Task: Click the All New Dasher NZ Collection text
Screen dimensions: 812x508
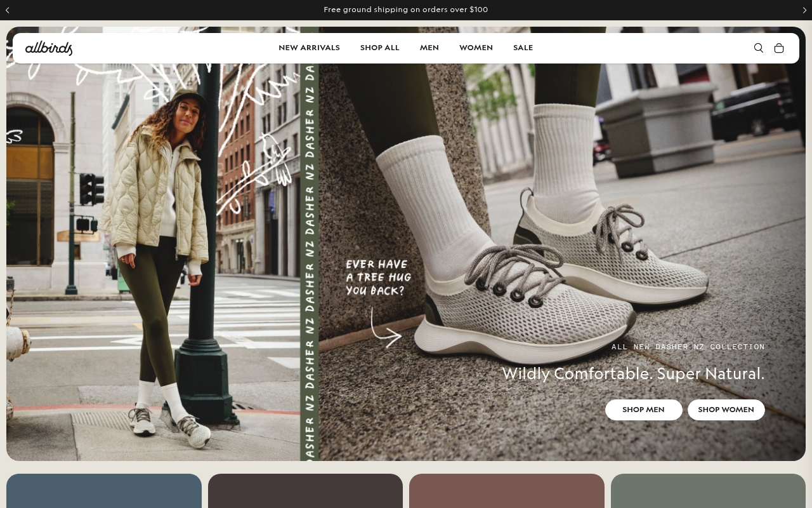Action: point(688,347)
